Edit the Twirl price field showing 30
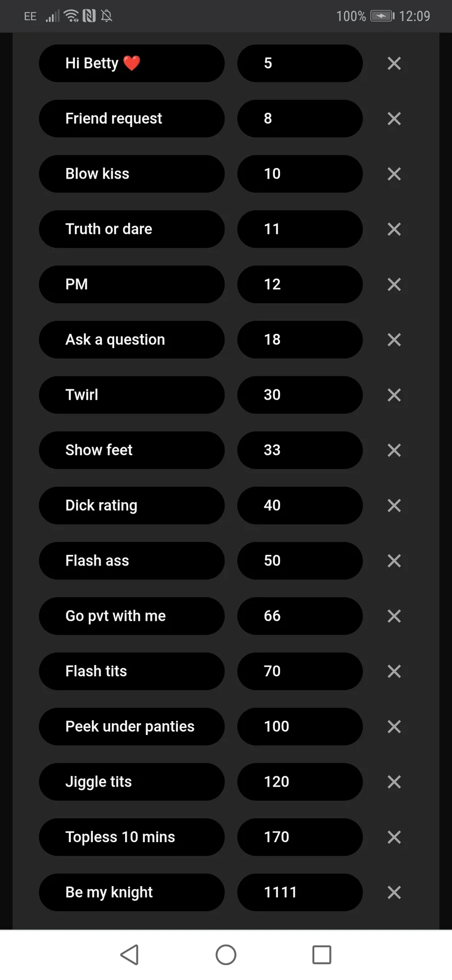 pyautogui.click(x=300, y=395)
